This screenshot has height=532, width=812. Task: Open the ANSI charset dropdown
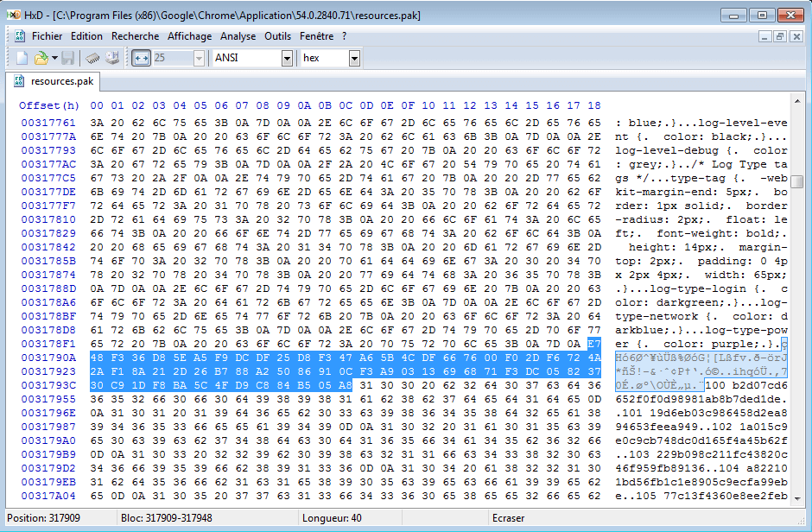pos(287,58)
